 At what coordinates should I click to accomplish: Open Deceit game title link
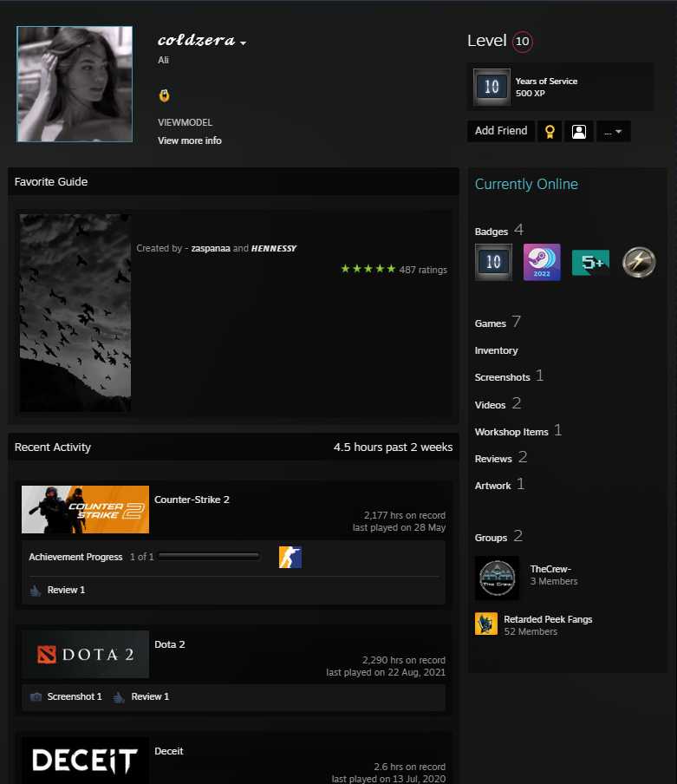click(168, 751)
